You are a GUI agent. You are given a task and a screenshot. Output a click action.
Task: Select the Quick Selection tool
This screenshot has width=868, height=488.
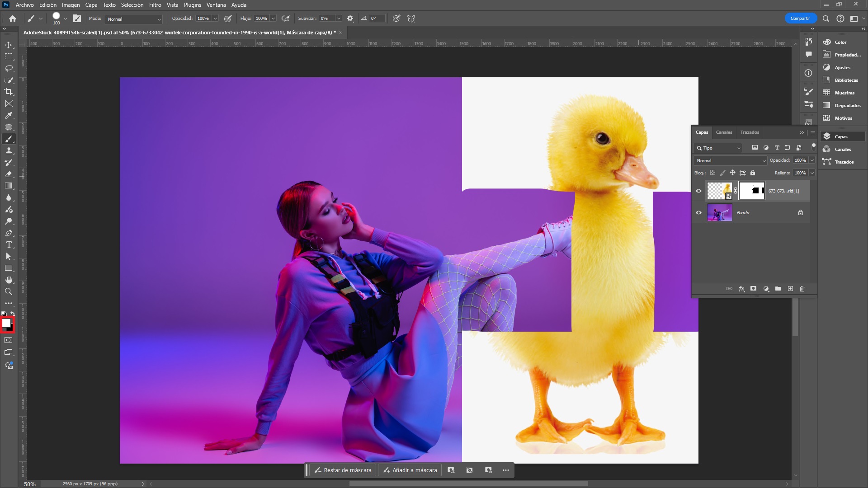point(9,80)
